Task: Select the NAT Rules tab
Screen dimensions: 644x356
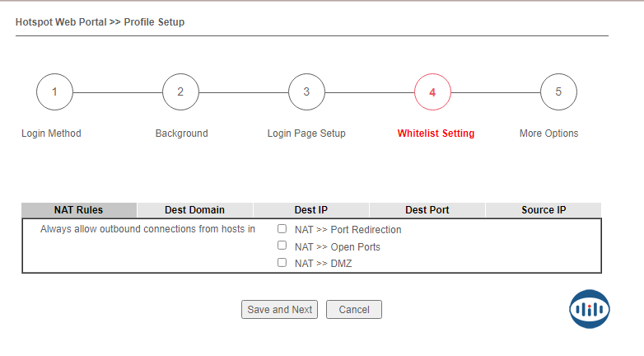Action: pos(79,210)
